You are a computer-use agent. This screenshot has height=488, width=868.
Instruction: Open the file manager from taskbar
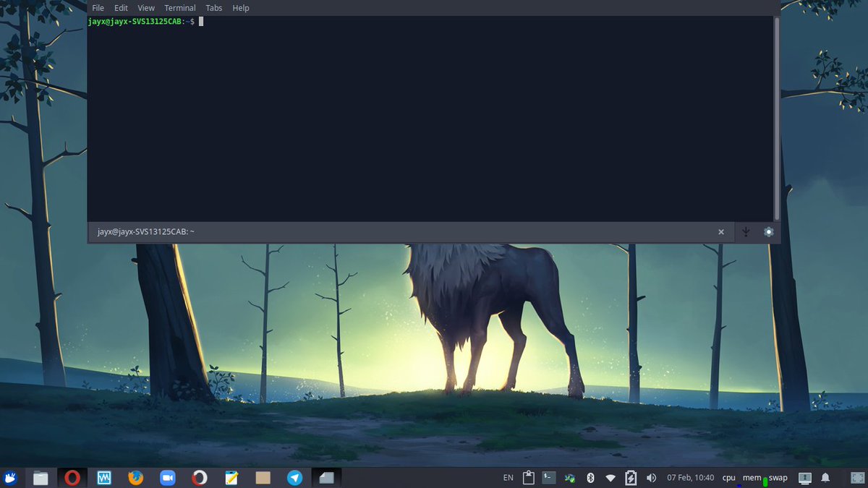click(x=41, y=478)
